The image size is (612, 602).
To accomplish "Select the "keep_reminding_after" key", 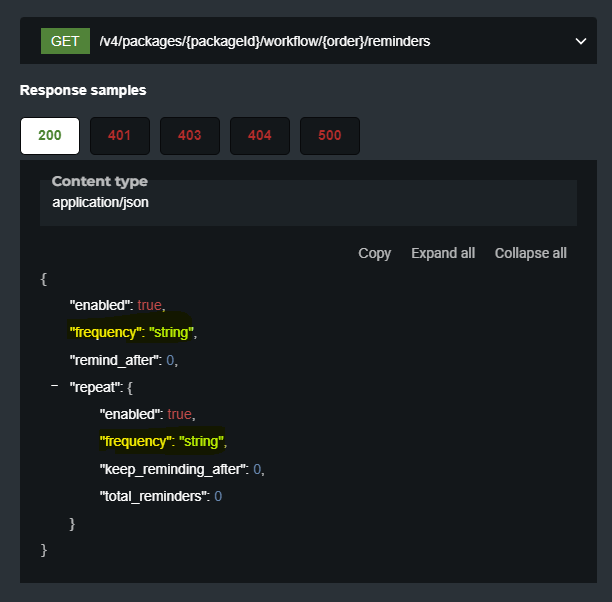I will pos(173,468).
